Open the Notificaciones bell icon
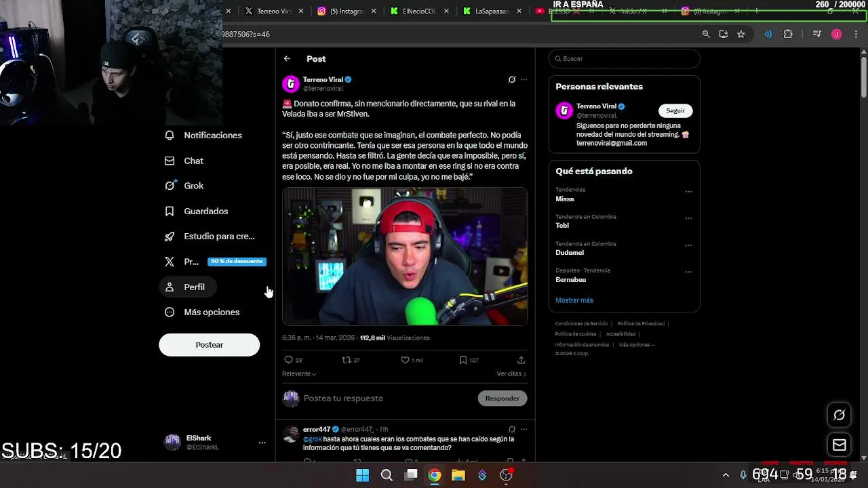The image size is (868, 488). point(170,135)
